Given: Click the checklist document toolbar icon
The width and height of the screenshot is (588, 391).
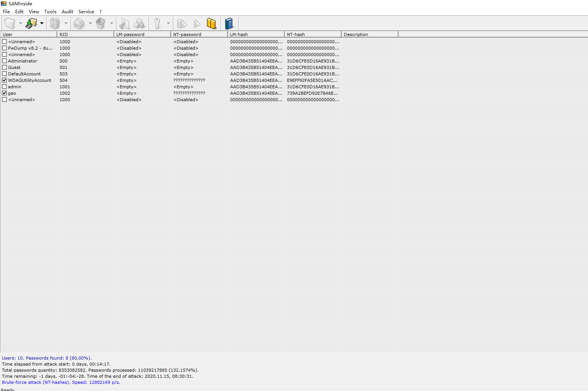Looking at the screenshot, I should tap(124, 23).
